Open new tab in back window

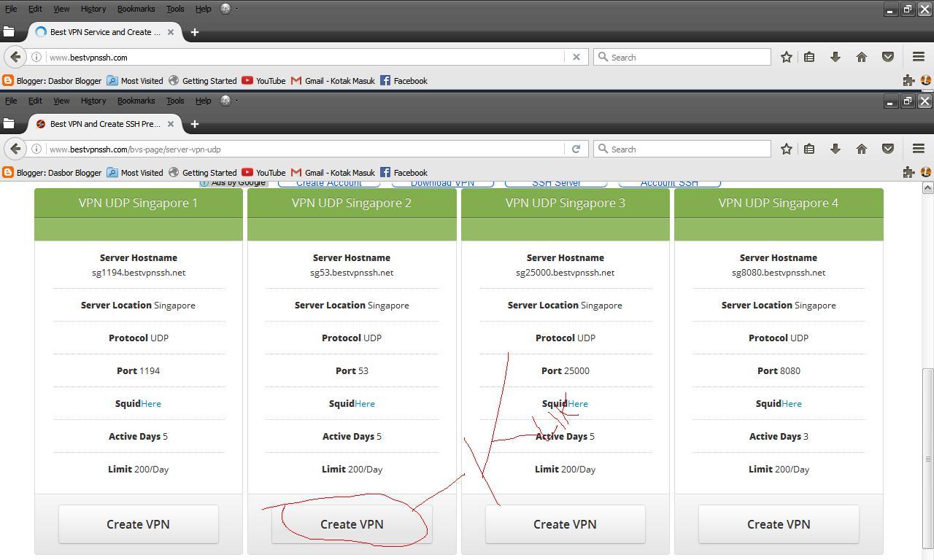[x=194, y=32]
